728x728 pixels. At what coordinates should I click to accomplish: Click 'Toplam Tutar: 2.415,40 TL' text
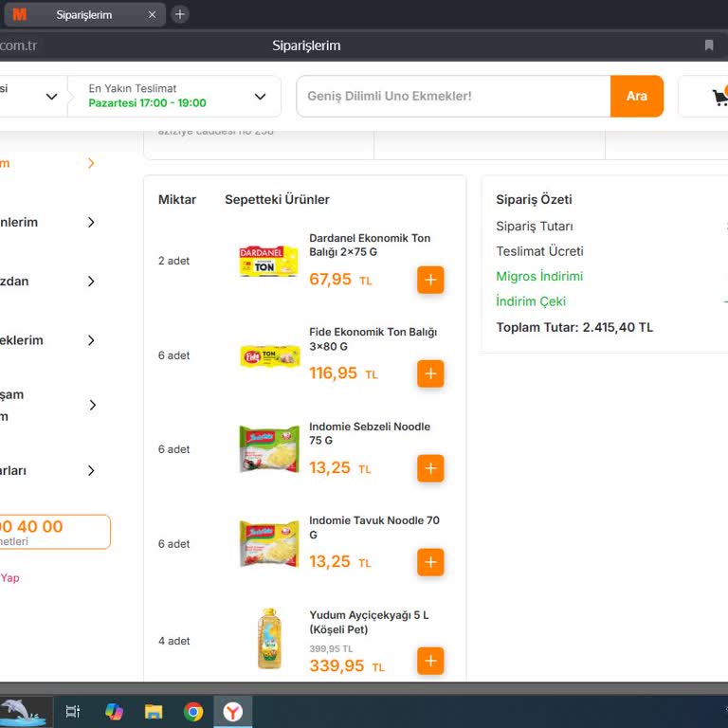pos(574,327)
